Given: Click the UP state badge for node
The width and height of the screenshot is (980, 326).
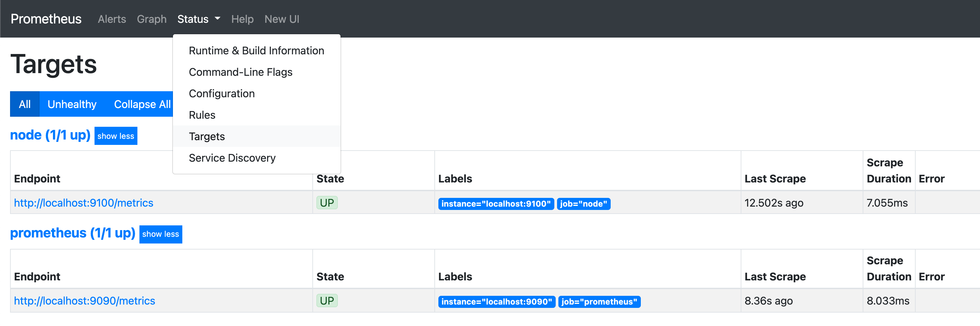Looking at the screenshot, I should point(327,203).
